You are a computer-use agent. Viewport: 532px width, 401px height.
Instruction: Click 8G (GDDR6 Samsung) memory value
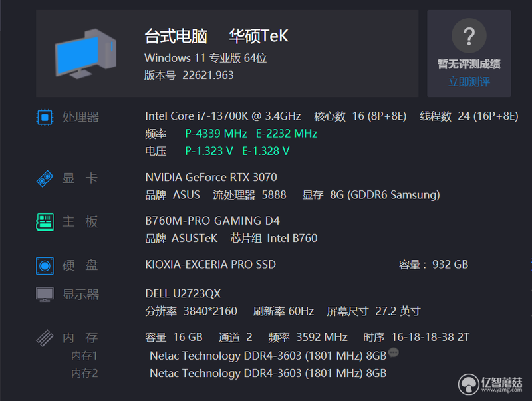pos(385,195)
